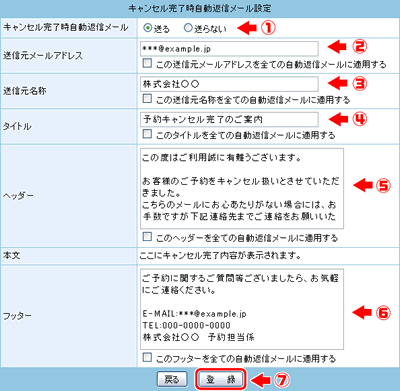Screen dimensions: 400x391
Task: Click inside the ヘッダー text area
Action: click(242, 188)
